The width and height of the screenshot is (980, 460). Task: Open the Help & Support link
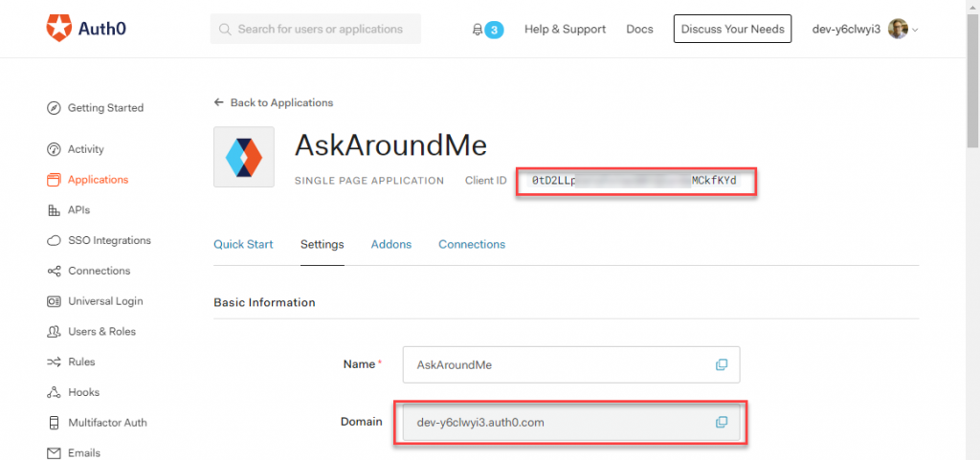(x=565, y=30)
